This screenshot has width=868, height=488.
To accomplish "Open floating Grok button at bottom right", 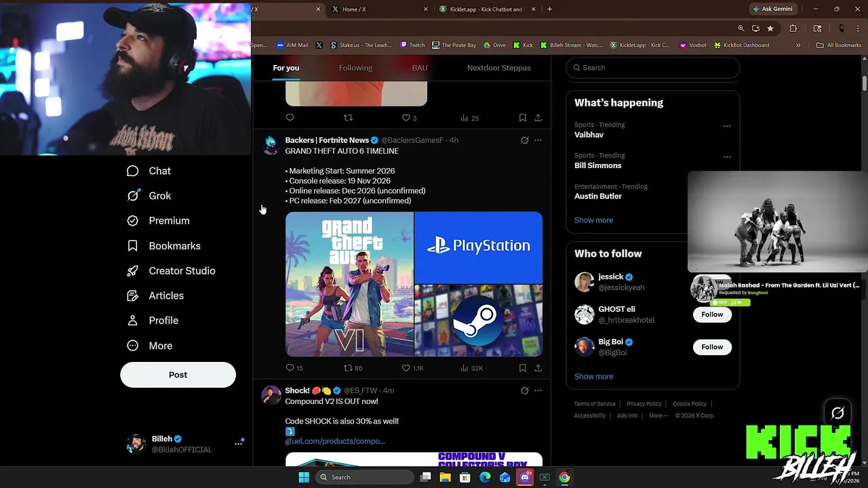I will tap(837, 413).
